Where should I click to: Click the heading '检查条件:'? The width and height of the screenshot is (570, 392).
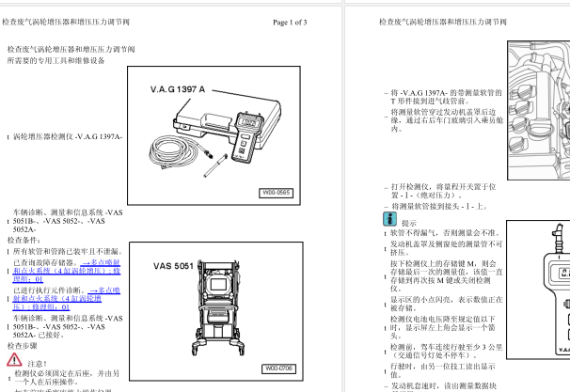click(24, 240)
